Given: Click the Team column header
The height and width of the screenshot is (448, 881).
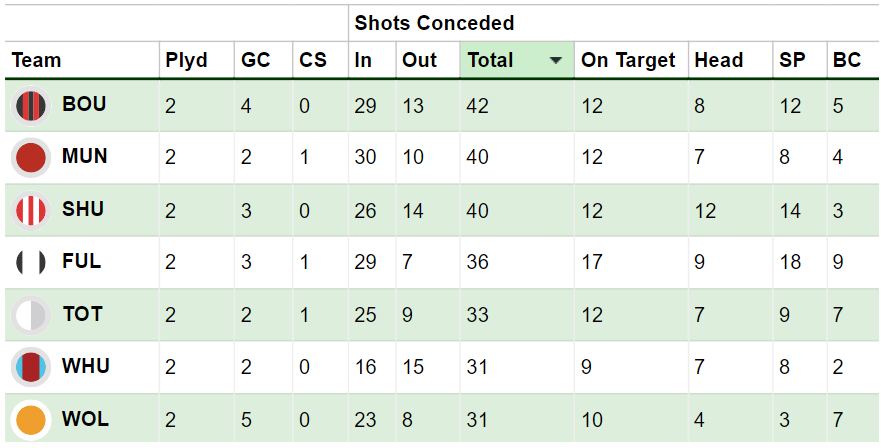Looking at the screenshot, I should (x=37, y=60).
